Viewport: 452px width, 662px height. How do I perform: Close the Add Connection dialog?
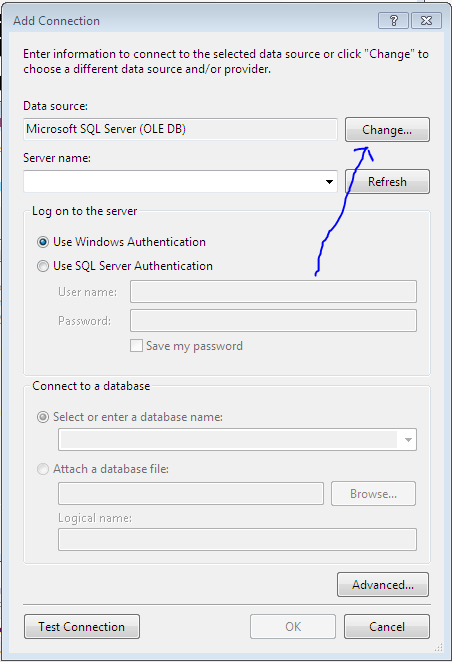426,20
